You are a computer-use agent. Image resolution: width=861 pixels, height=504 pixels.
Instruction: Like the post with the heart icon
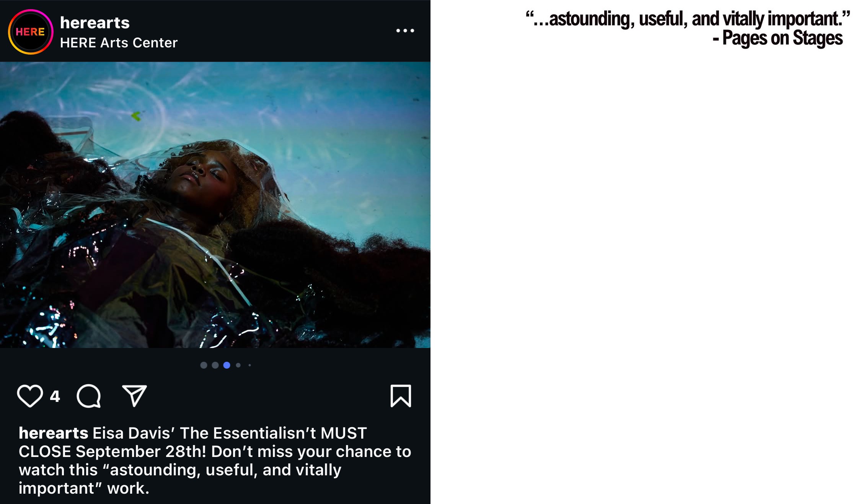click(30, 396)
